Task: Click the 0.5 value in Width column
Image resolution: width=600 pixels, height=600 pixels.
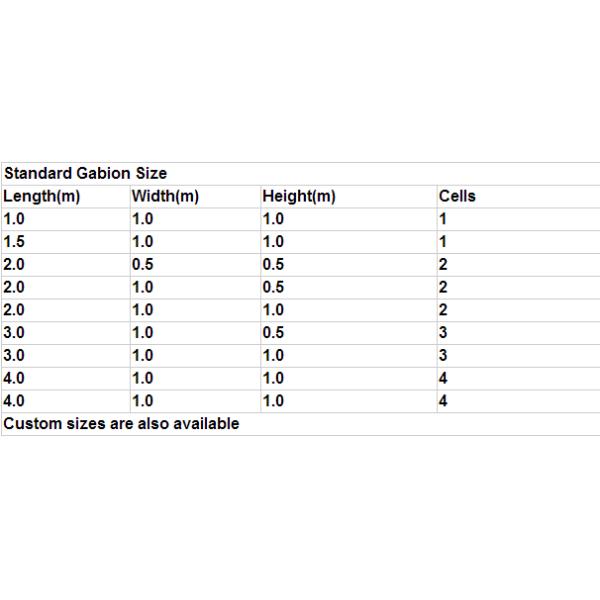Action: (x=143, y=265)
